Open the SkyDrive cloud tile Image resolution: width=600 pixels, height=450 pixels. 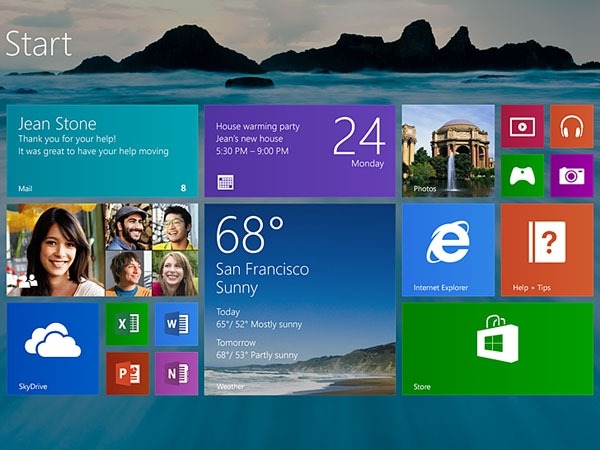(x=52, y=348)
